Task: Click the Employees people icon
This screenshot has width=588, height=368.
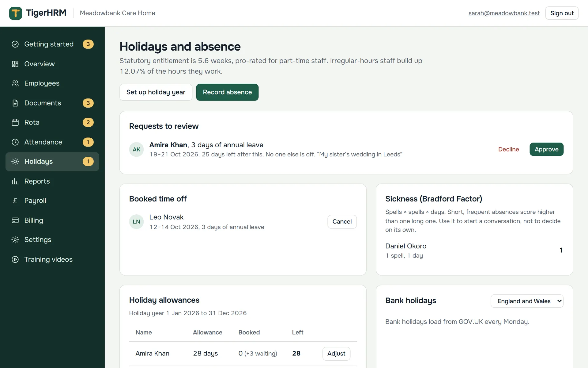Action: (15, 83)
